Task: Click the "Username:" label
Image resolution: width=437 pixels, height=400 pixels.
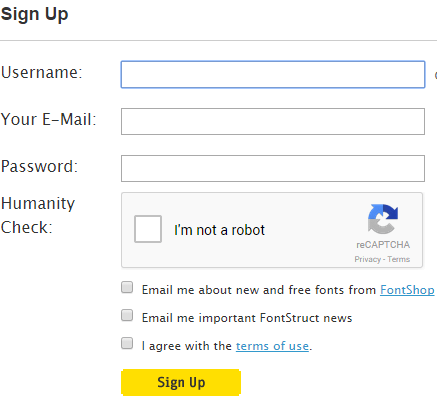Action: [x=42, y=72]
